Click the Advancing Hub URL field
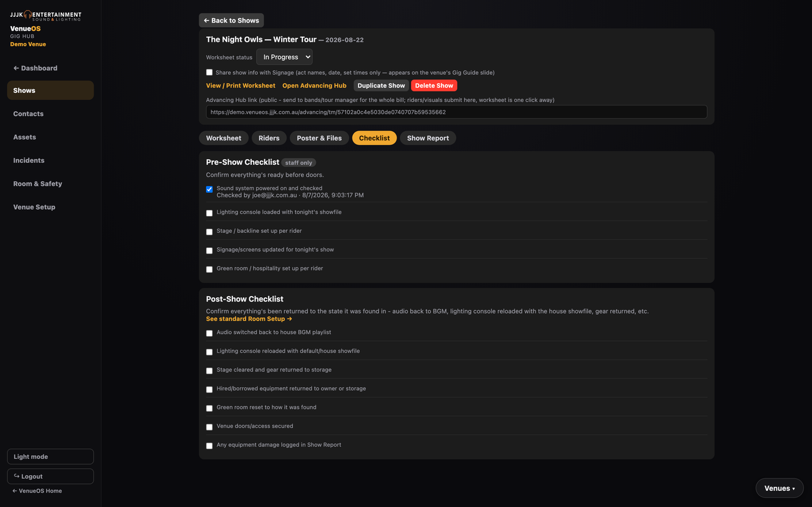Screen dimensions: 812x507 [x=457, y=112]
